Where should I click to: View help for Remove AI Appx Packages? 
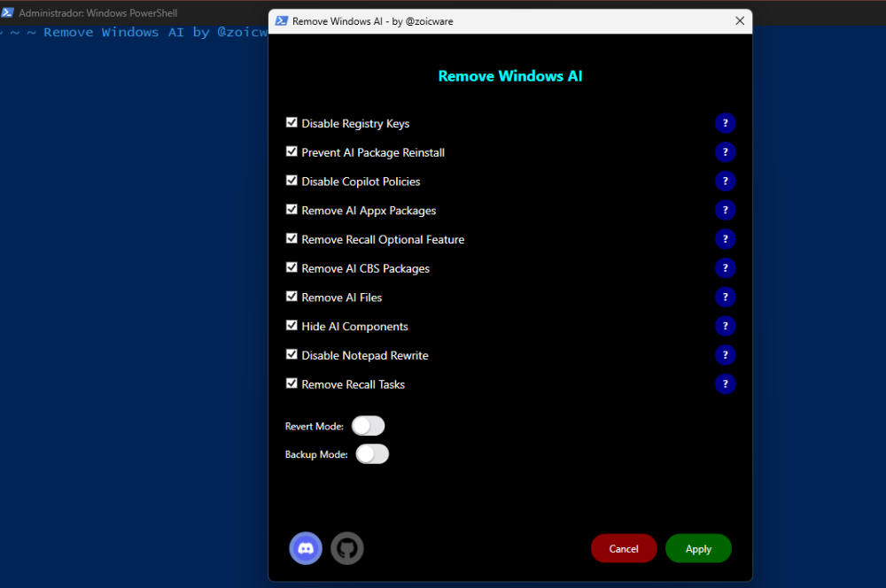(x=725, y=210)
